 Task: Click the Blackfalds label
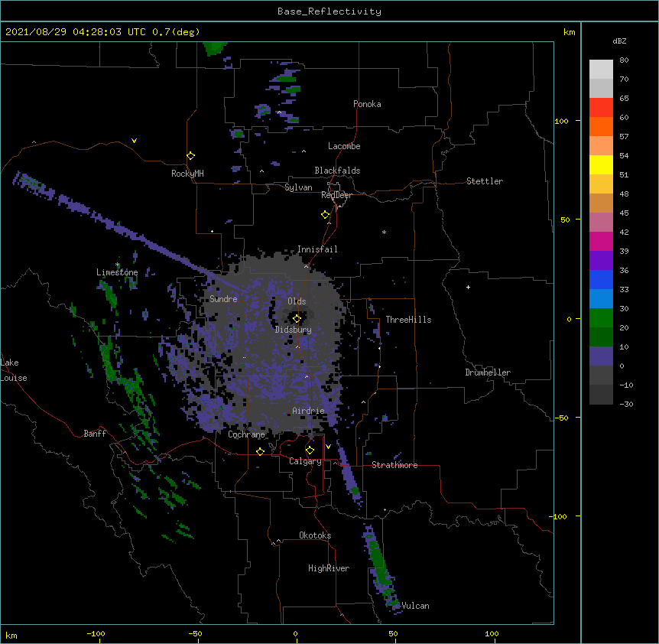(337, 171)
